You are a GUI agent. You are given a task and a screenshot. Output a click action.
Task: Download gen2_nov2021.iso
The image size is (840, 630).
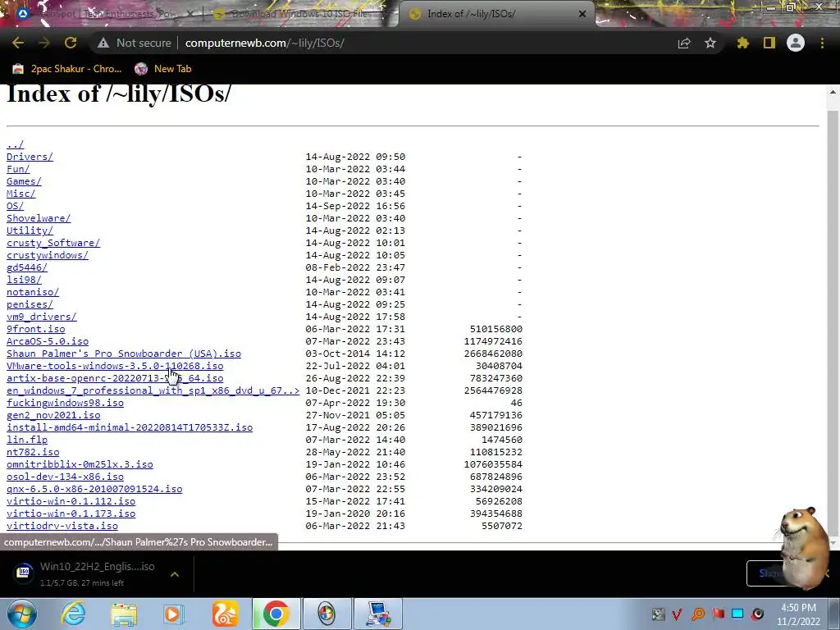[53, 415]
